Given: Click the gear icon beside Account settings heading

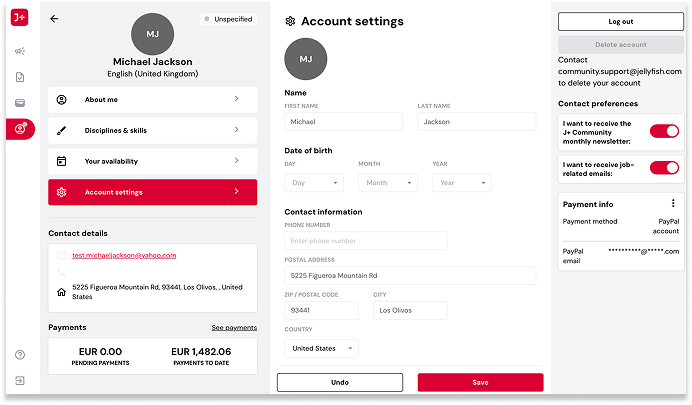Looking at the screenshot, I should point(290,21).
